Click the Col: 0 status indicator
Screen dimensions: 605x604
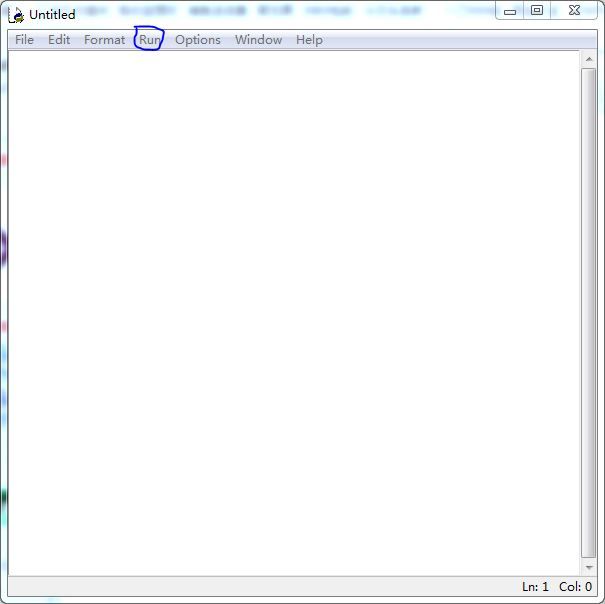pyautogui.click(x=575, y=587)
